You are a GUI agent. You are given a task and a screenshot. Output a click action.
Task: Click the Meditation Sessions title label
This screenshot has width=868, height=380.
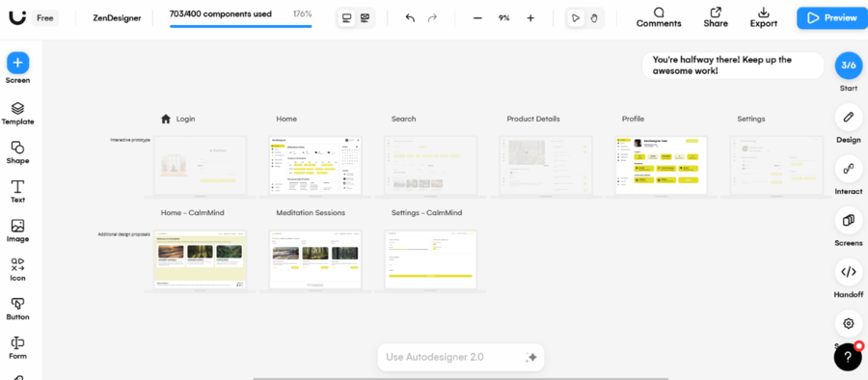coord(311,213)
